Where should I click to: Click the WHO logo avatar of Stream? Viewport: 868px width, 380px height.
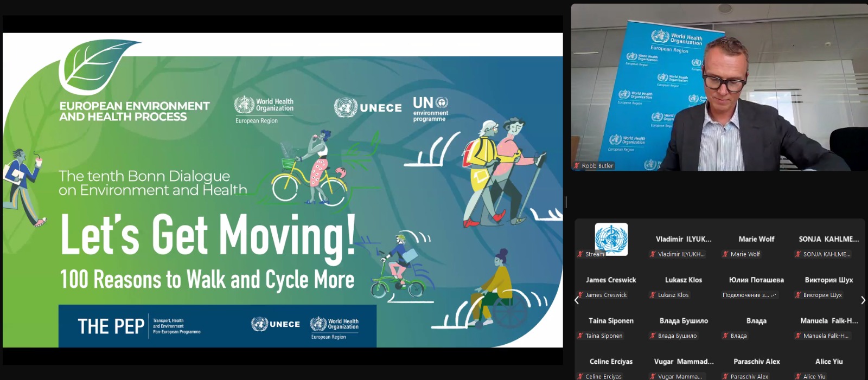[611, 239]
